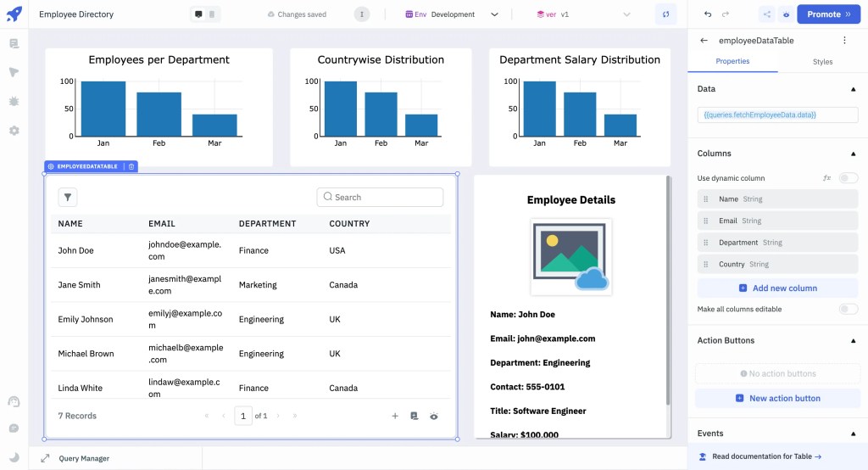Click the Employee Details panel scrollbar
This screenshot has width=868, height=470.
[x=668, y=290]
